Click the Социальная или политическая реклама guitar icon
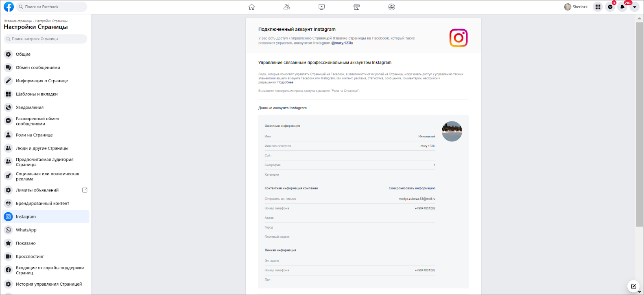The image size is (644, 295). pos(8,176)
